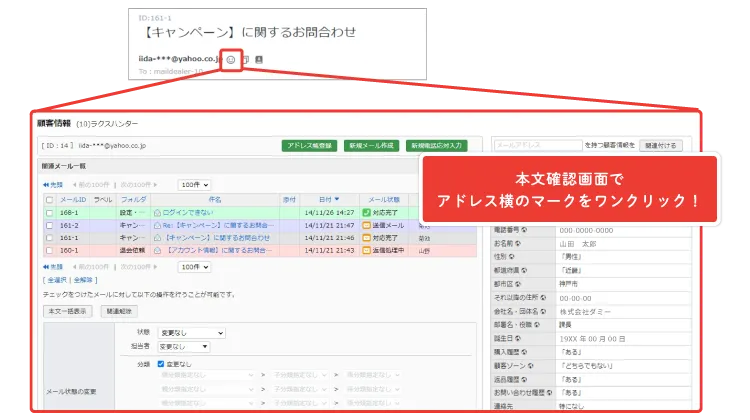This screenshot has height=420, width=750.
Task: Click the green 対応完了 status icon in row 168-1
Action: click(x=366, y=212)
